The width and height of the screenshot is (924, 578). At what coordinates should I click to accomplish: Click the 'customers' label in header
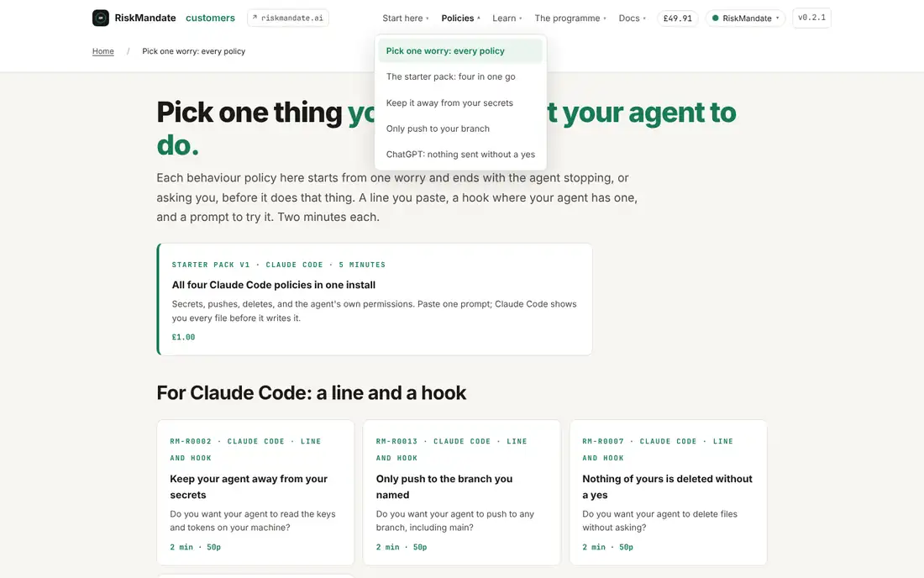point(210,18)
